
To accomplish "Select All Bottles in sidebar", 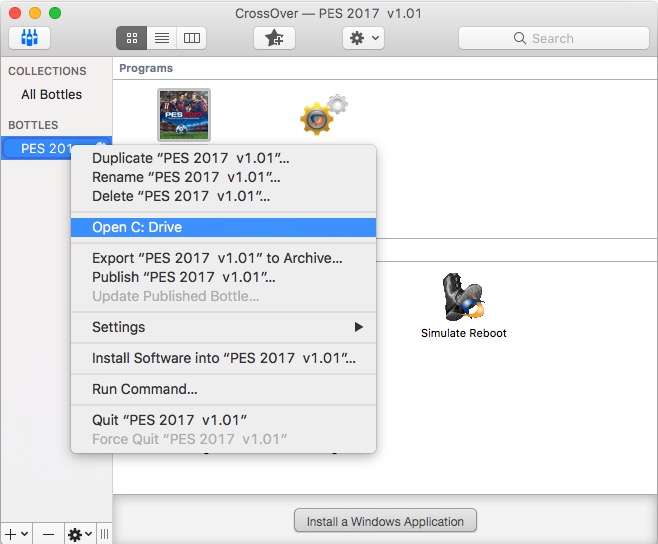I will click(x=51, y=94).
